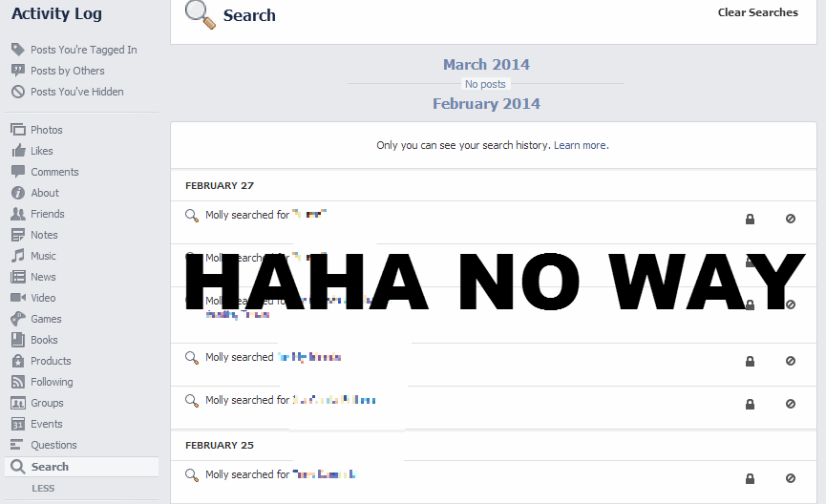Click the Groups icon in sidebar
Viewport: 826px width, 504px height.
pos(18,403)
